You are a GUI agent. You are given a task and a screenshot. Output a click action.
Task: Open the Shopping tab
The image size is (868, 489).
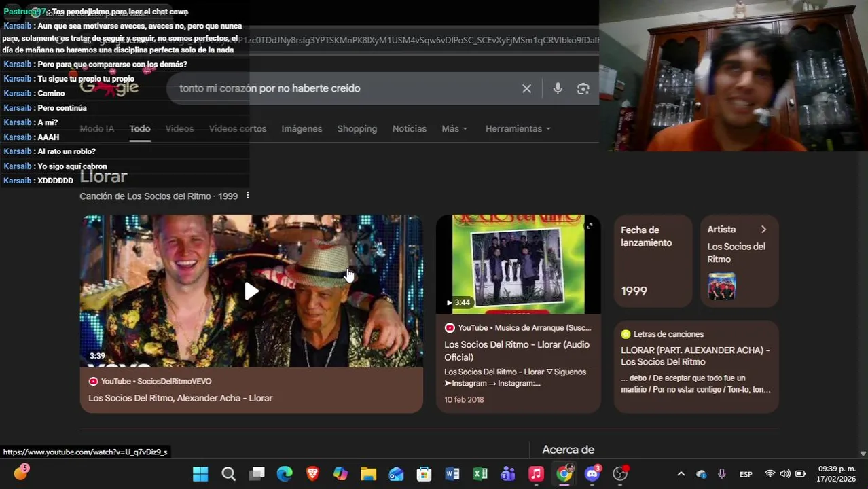[357, 128]
